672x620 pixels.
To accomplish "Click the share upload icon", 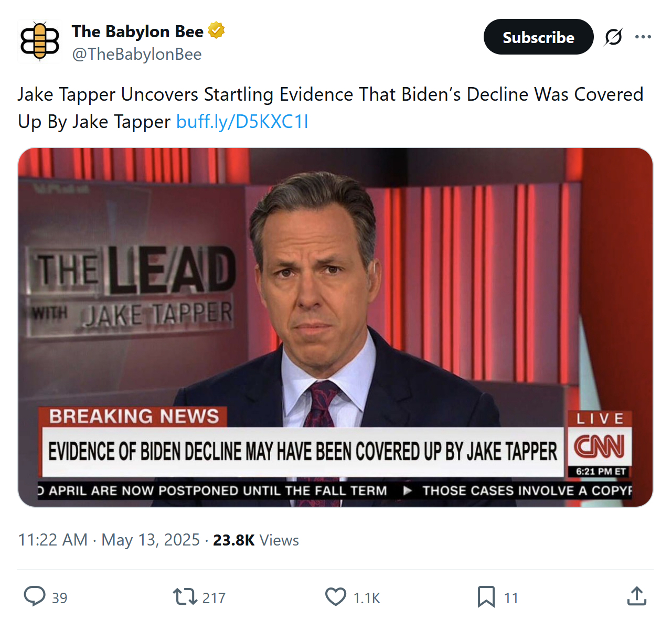I will pos(636,596).
